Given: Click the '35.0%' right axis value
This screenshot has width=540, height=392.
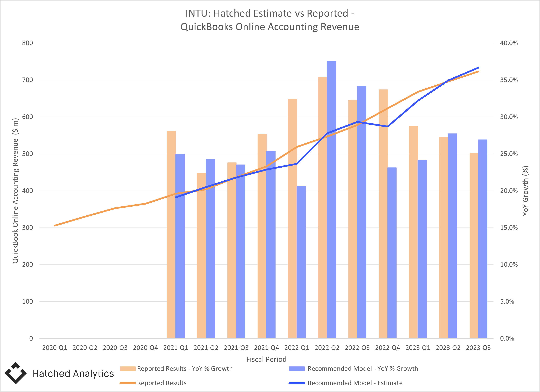Looking at the screenshot, I should (509, 80).
